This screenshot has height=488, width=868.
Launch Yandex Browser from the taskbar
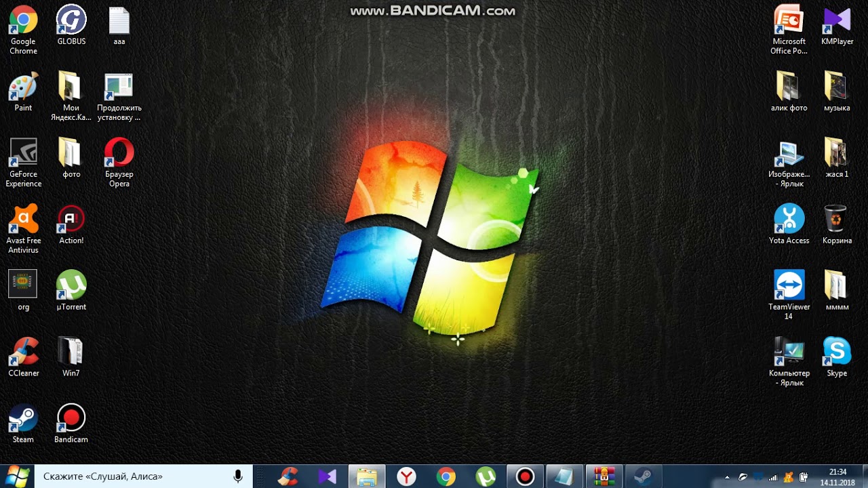(406, 476)
